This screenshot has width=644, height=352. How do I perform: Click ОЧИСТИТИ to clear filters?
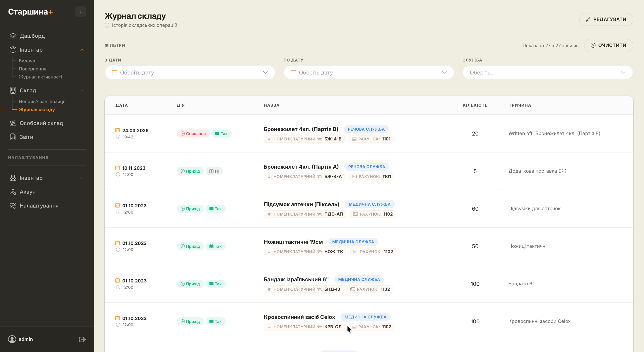[608, 45]
